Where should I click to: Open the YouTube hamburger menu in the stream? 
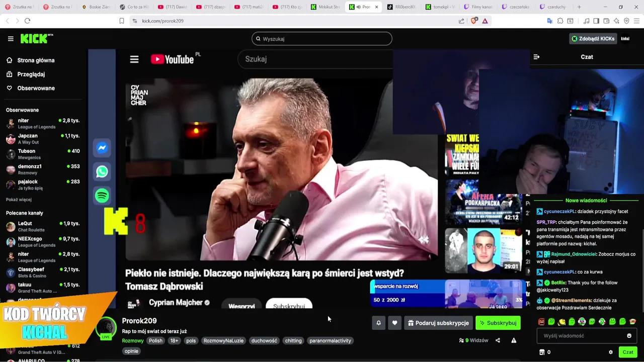coord(134,59)
